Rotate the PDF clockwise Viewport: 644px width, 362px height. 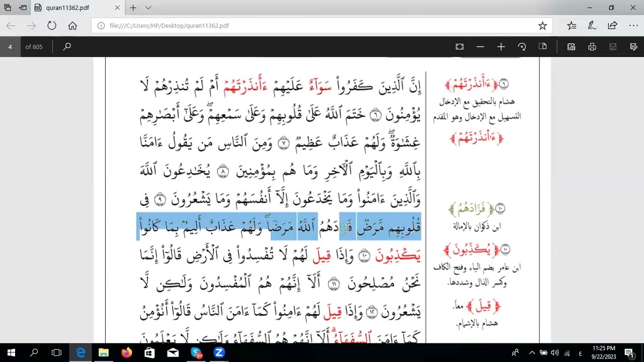click(x=522, y=47)
